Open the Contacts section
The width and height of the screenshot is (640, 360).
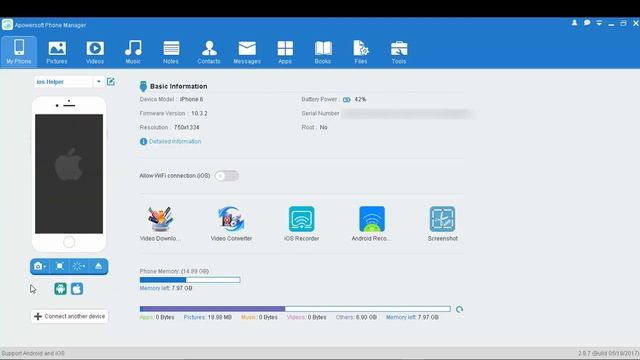(209, 52)
